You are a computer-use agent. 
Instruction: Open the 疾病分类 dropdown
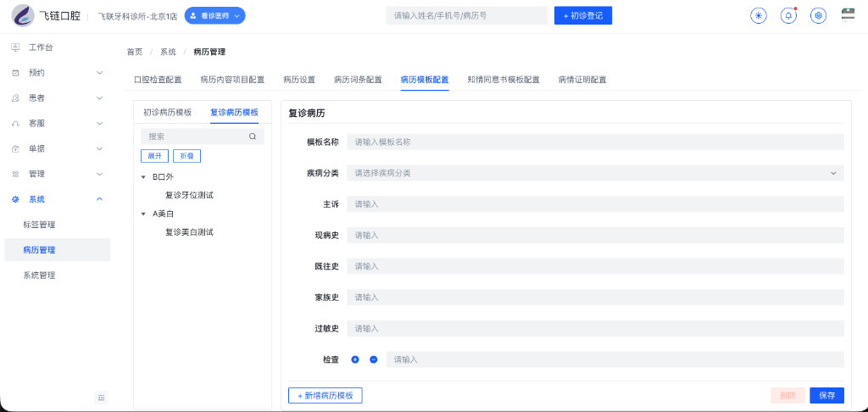(x=595, y=173)
